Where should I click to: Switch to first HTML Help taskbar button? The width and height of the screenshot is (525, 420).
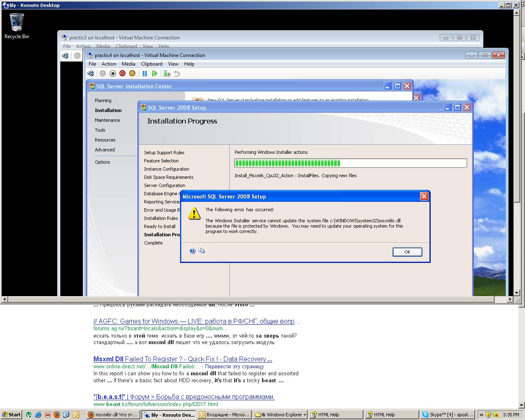pos(336,415)
